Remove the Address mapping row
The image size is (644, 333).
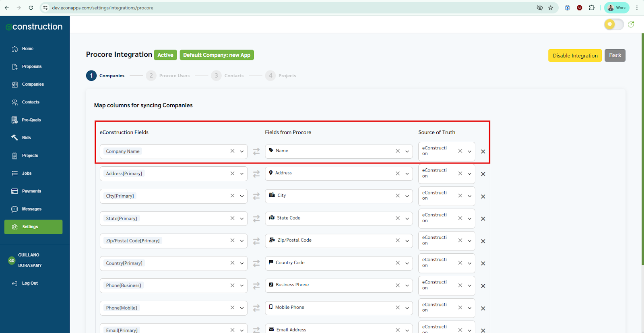point(483,174)
